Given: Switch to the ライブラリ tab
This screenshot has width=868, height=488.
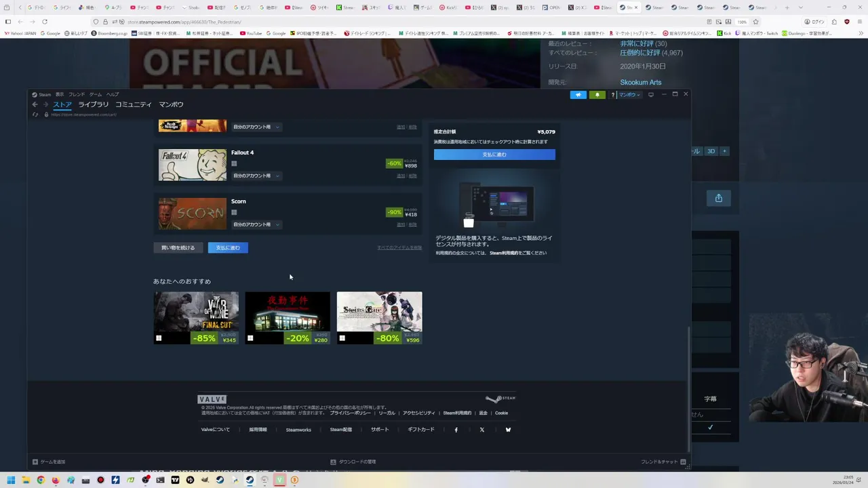Looking at the screenshot, I should point(93,104).
